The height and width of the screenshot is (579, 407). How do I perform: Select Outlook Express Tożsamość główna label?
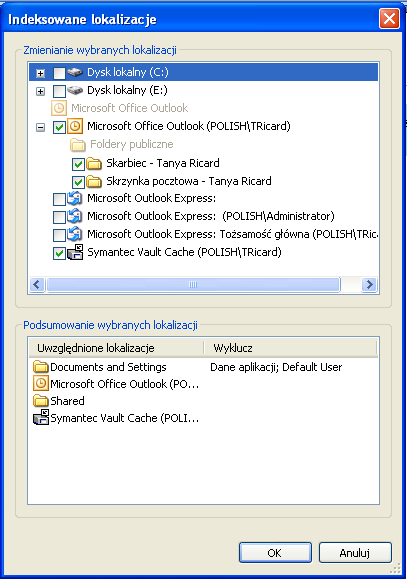coord(232,234)
